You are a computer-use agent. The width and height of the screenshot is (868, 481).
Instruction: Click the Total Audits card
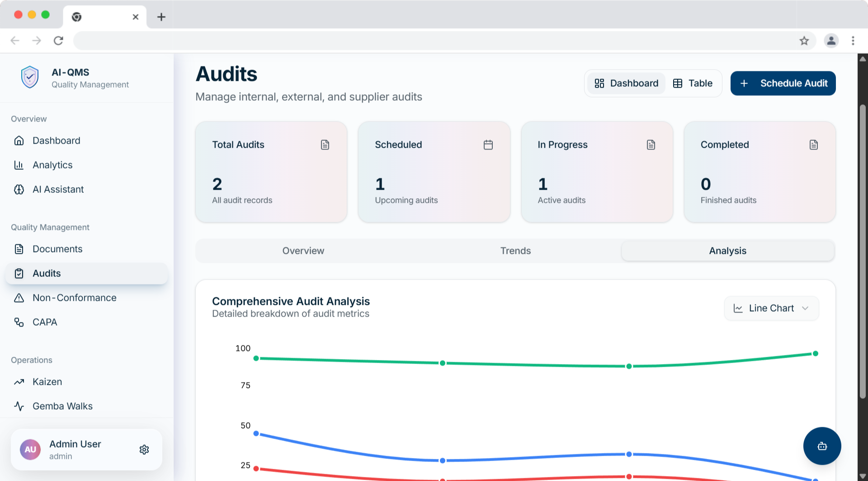coord(271,172)
